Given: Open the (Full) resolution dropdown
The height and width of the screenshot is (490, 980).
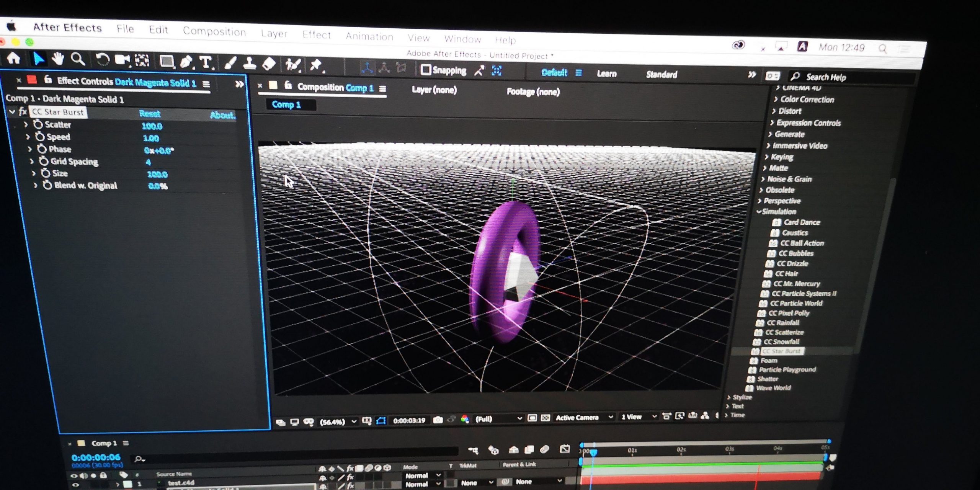Looking at the screenshot, I should pos(498,419).
